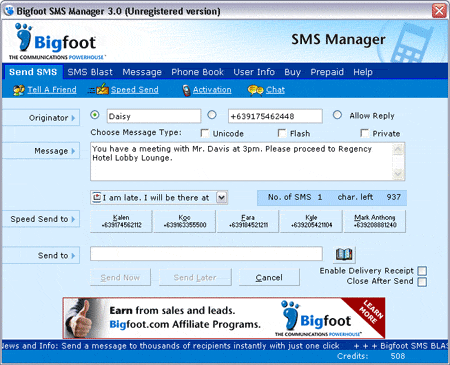Click the Bigfoot app icon in the title bar
Screen dimensions: 450x365
click(x=9, y=11)
